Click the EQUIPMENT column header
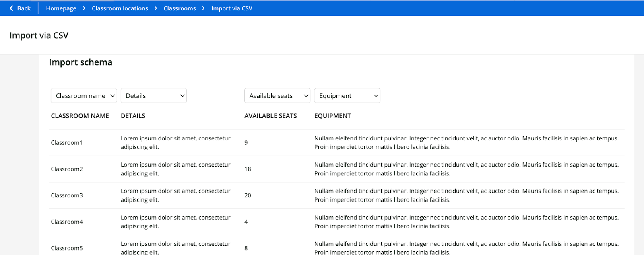 (332, 116)
